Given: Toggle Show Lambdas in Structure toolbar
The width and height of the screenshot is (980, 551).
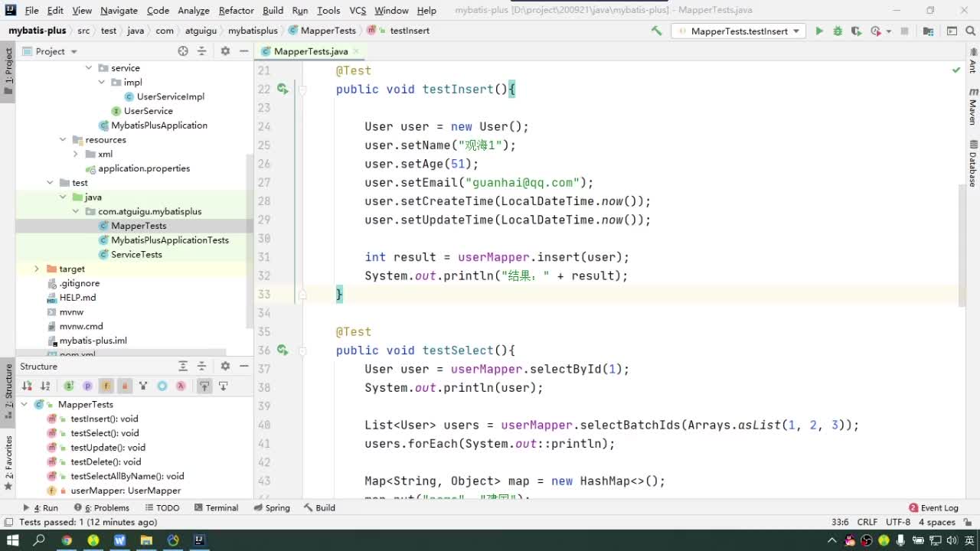Looking at the screenshot, I should pyautogui.click(x=181, y=386).
